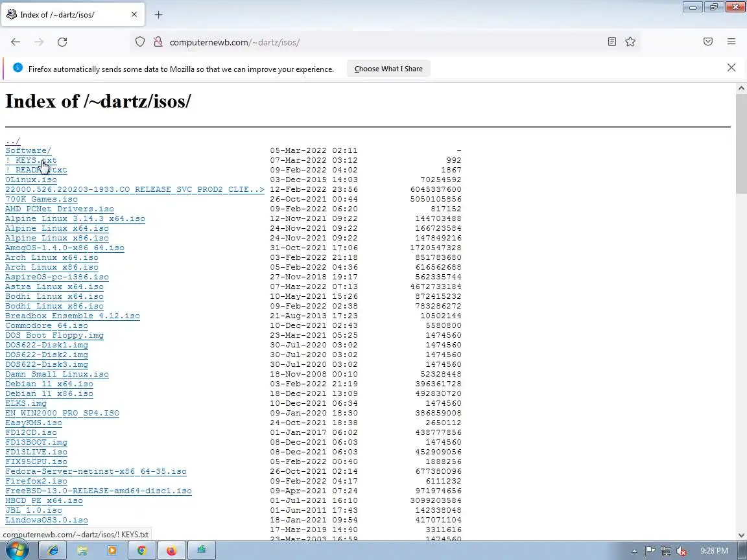Open the Firefox application menu
Viewport: 747px width, 560px height.
point(731,42)
